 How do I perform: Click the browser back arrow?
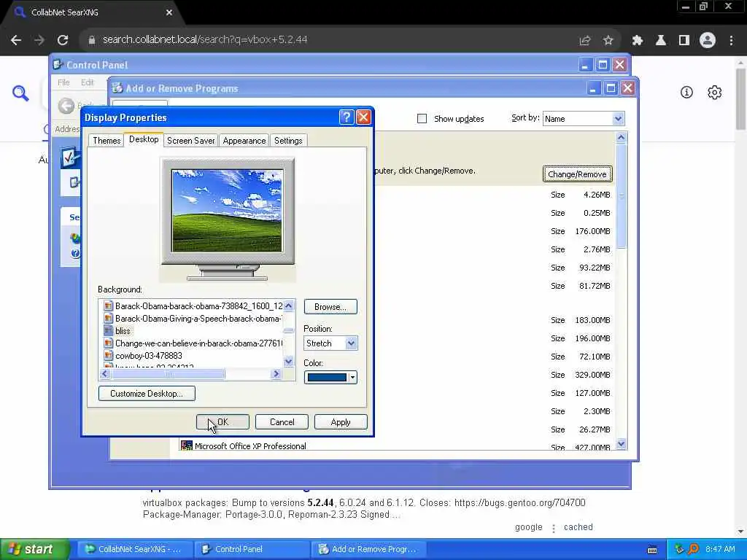point(16,40)
